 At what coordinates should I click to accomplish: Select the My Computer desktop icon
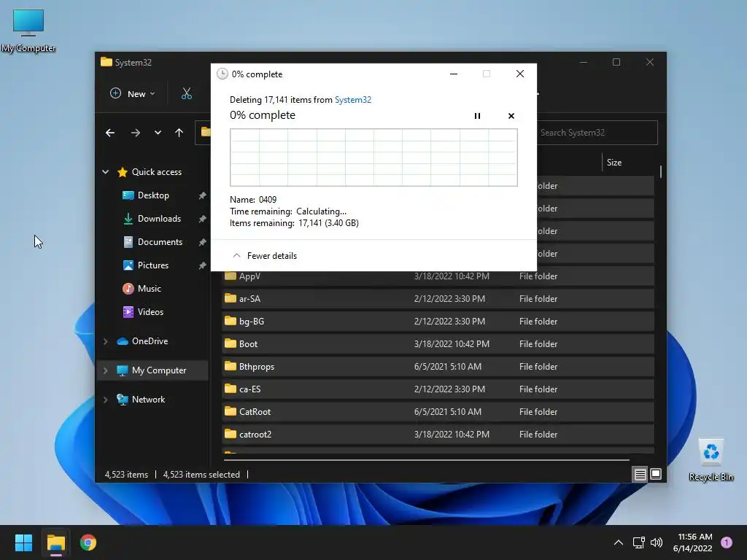coord(28,31)
